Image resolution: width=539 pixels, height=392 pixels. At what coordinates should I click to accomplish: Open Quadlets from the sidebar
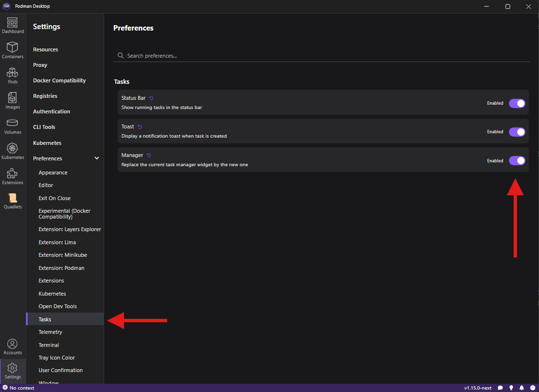tap(13, 201)
